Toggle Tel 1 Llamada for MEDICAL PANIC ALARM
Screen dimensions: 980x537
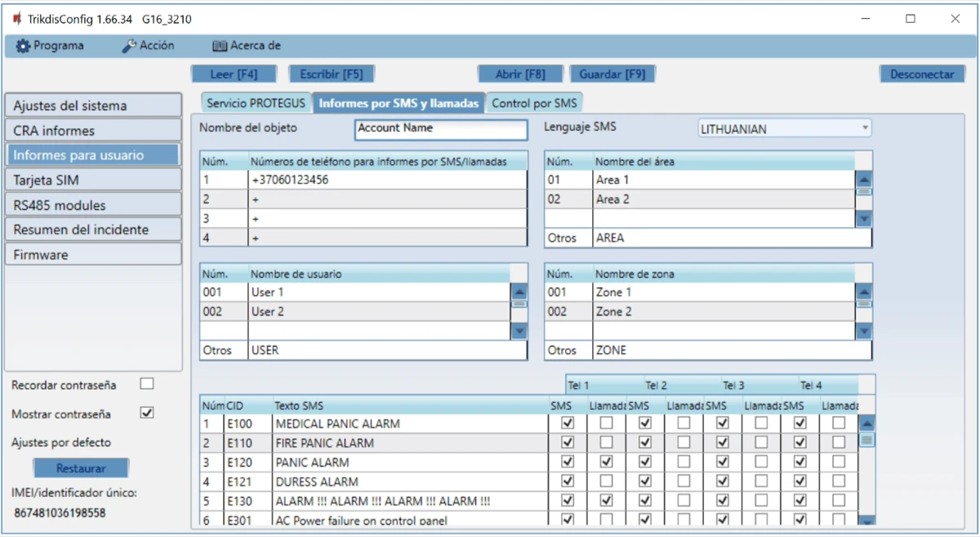pyautogui.click(x=606, y=423)
